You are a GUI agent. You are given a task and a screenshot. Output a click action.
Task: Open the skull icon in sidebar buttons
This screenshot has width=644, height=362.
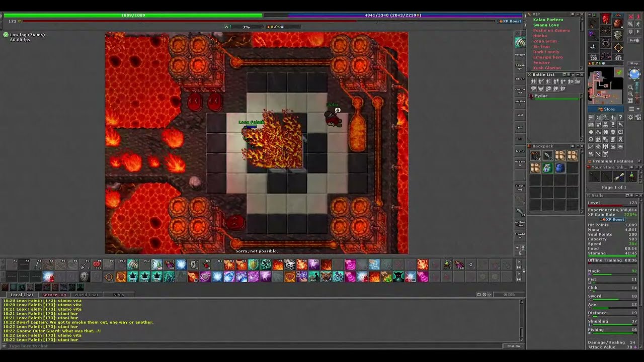(x=613, y=132)
